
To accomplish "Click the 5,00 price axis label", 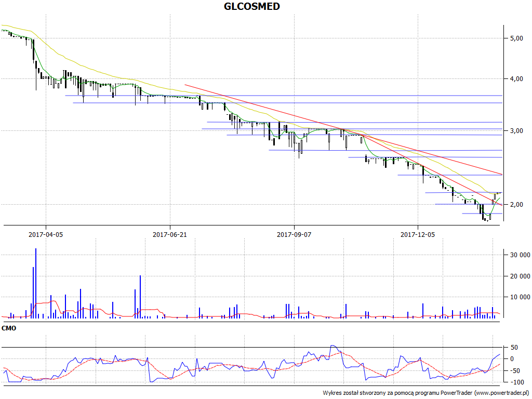I will 516,38.
